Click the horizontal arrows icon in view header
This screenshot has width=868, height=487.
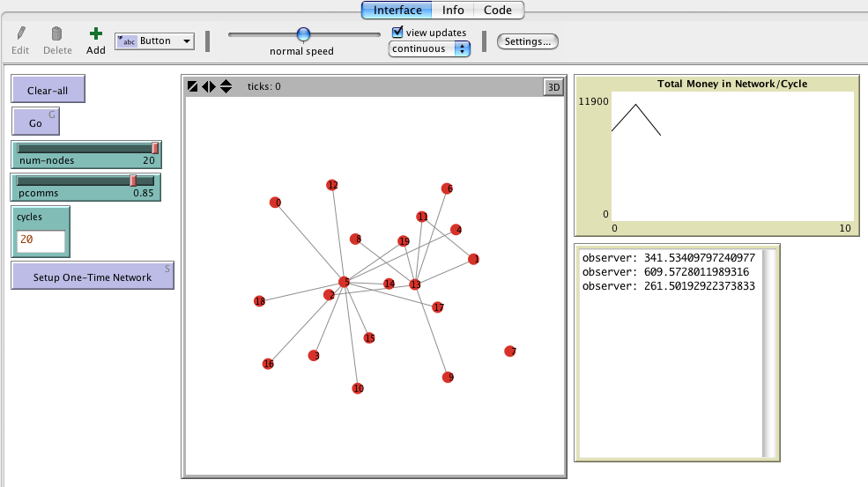[x=209, y=86]
